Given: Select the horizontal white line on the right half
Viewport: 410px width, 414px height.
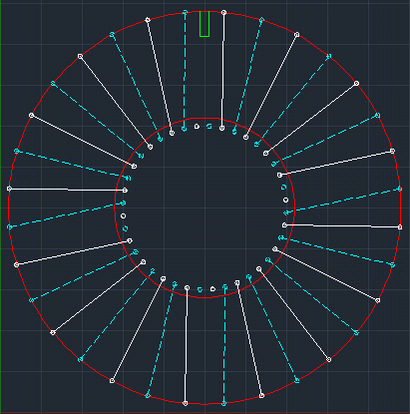Looking at the screenshot, I should pos(342,226).
